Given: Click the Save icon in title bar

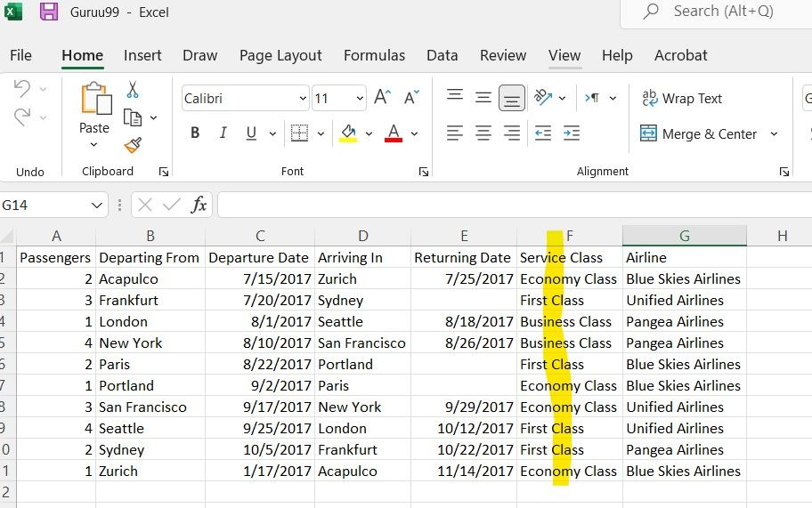Looking at the screenshot, I should tap(49, 12).
